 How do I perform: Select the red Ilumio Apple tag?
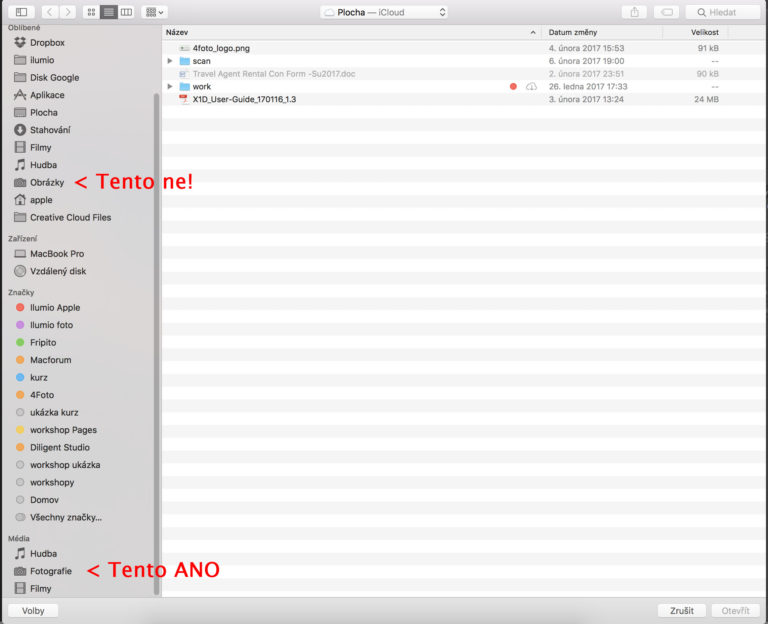coord(55,308)
